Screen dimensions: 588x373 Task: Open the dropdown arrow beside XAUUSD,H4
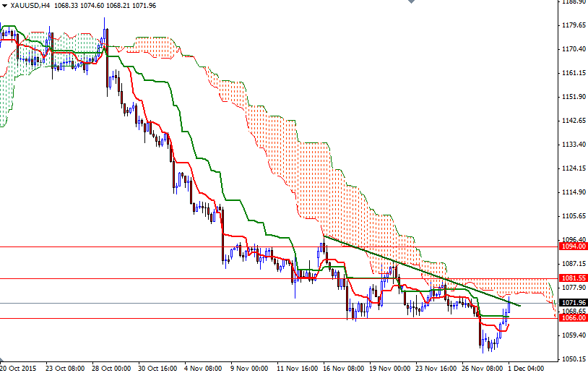4,6
